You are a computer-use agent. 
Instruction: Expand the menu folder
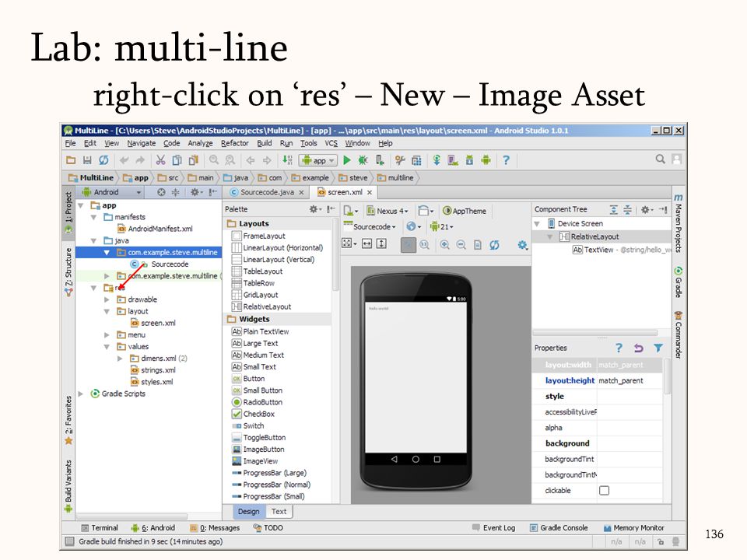pyautogui.click(x=107, y=334)
